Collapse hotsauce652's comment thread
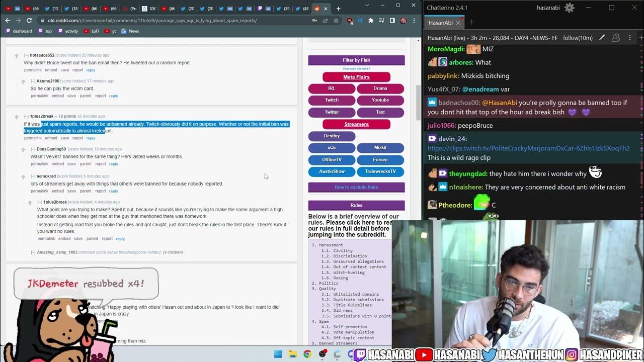 pyautogui.click(x=26, y=55)
